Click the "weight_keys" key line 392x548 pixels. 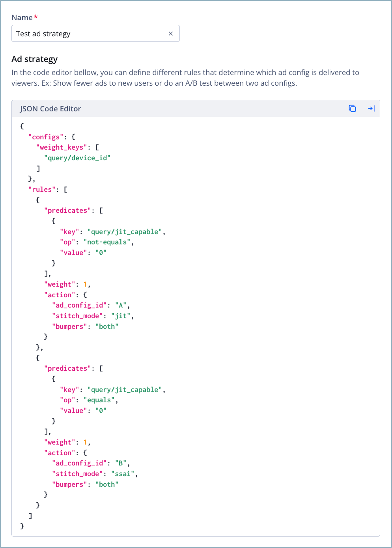(x=67, y=147)
